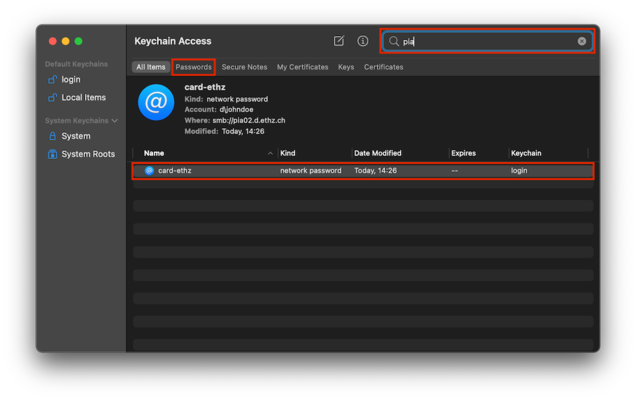The height and width of the screenshot is (400, 636).
Task: Click the 'Today, 14:26' date cell
Action: [376, 171]
